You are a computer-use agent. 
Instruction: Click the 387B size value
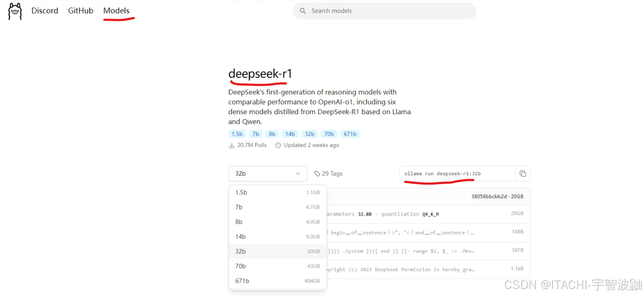pos(517,250)
